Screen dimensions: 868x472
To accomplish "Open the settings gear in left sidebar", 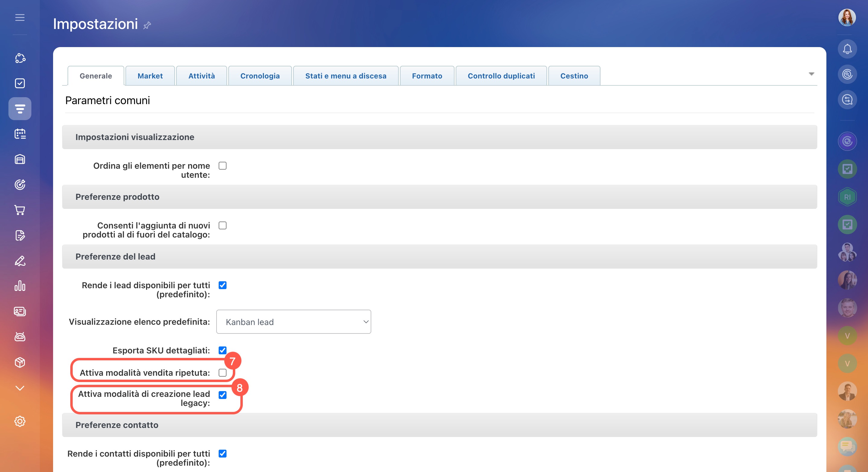I will 20,421.
